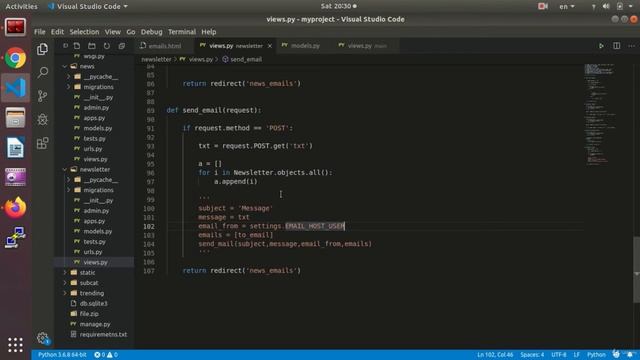
Task: Switch to the emails.html tab
Action: click(x=165, y=46)
